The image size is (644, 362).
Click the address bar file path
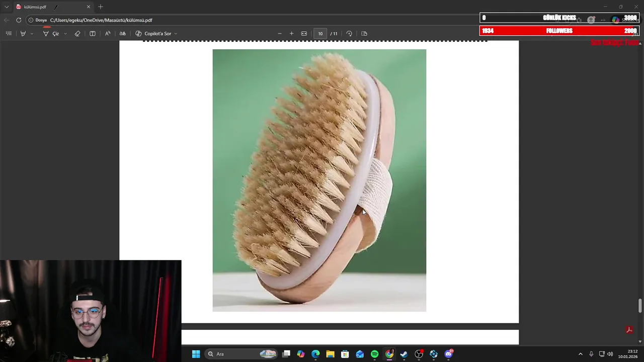tap(101, 20)
